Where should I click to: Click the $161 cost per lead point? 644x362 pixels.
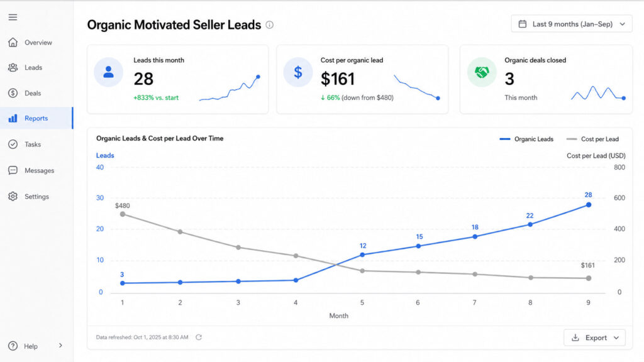click(x=589, y=278)
